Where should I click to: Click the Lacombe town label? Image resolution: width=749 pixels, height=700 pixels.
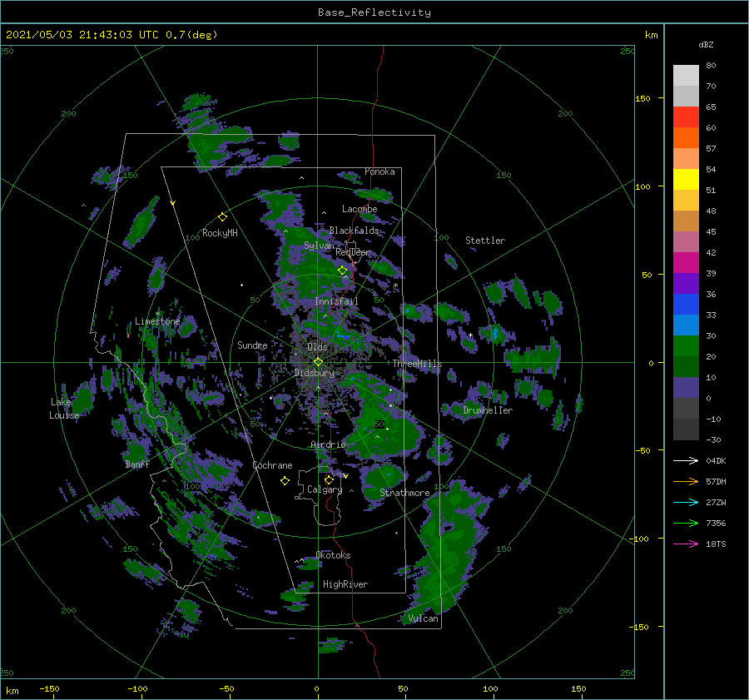tap(360, 209)
